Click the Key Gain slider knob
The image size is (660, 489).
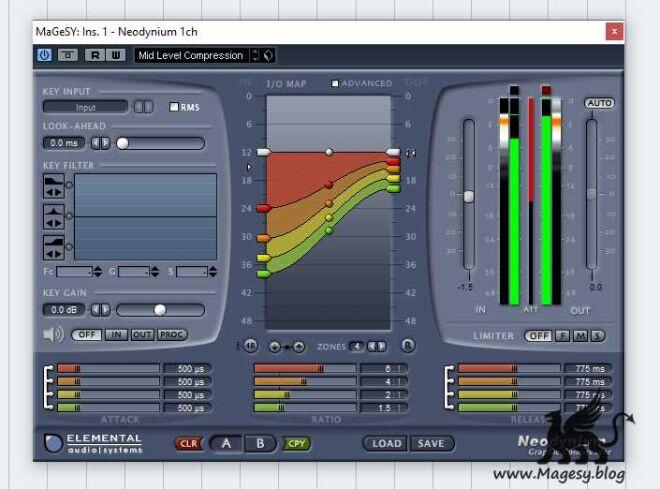point(160,310)
